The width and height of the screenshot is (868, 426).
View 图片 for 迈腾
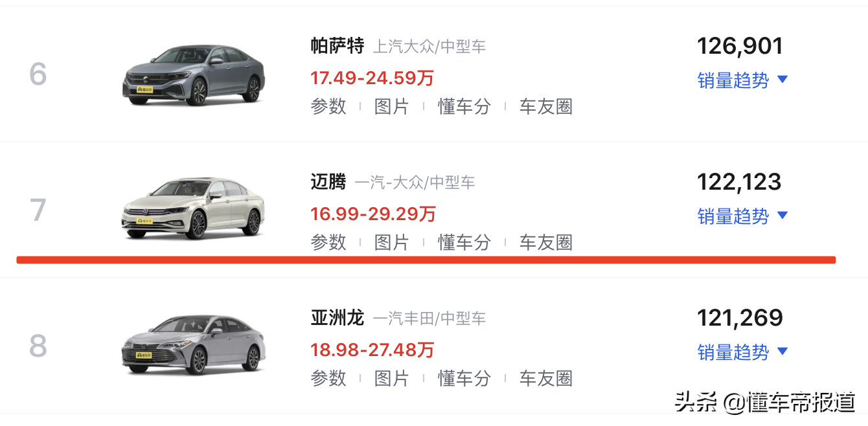pyautogui.click(x=391, y=242)
